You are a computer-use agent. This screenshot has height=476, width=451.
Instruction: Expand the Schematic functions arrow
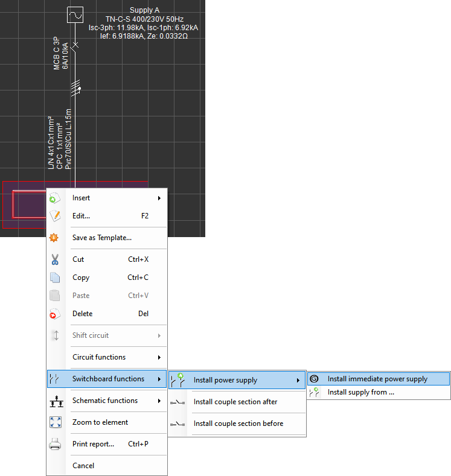[x=159, y=401]
